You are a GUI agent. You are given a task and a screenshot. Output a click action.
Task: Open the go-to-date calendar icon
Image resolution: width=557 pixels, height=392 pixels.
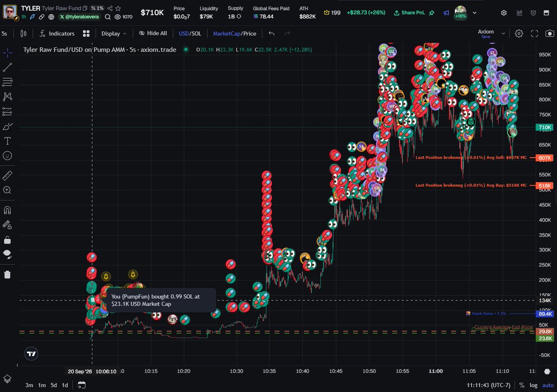[x=82, y=385]
